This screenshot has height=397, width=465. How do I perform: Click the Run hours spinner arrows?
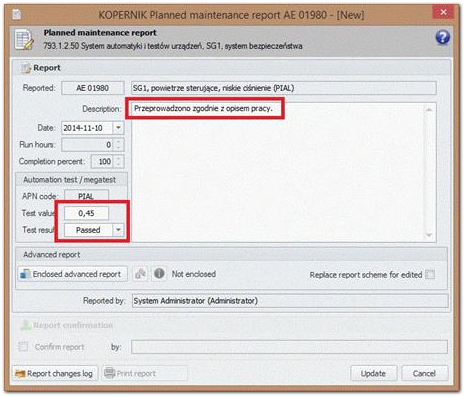[118, 145]
